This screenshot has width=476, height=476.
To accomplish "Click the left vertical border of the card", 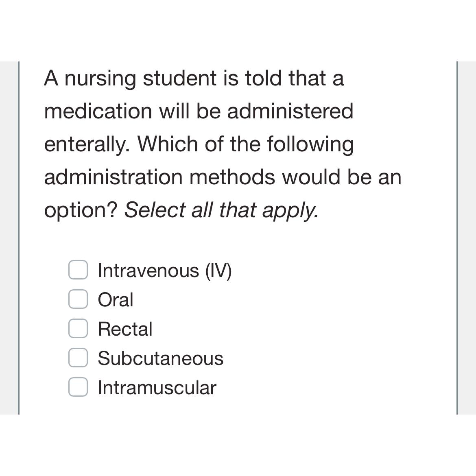I will (x=20, y=236).
